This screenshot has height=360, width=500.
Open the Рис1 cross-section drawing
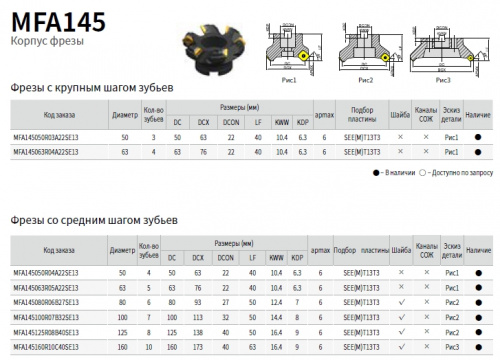pos(294,50)
